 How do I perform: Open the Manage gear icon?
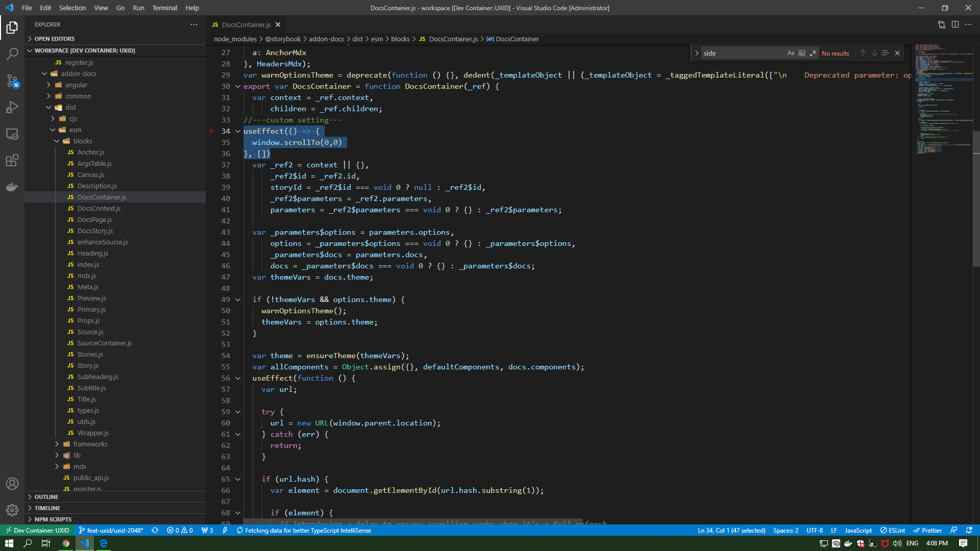(x=12, y=510)
